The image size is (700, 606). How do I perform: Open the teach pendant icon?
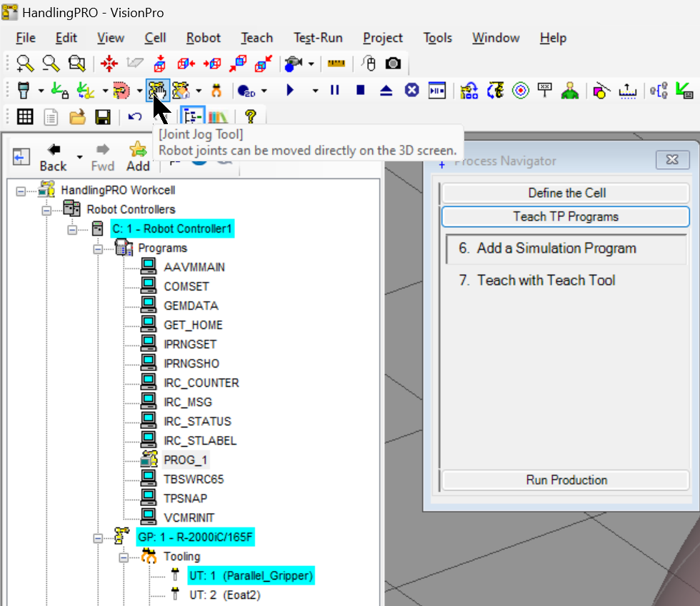point(24,91)
